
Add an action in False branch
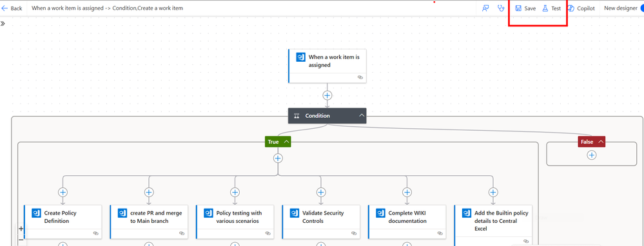pos(591,155)
